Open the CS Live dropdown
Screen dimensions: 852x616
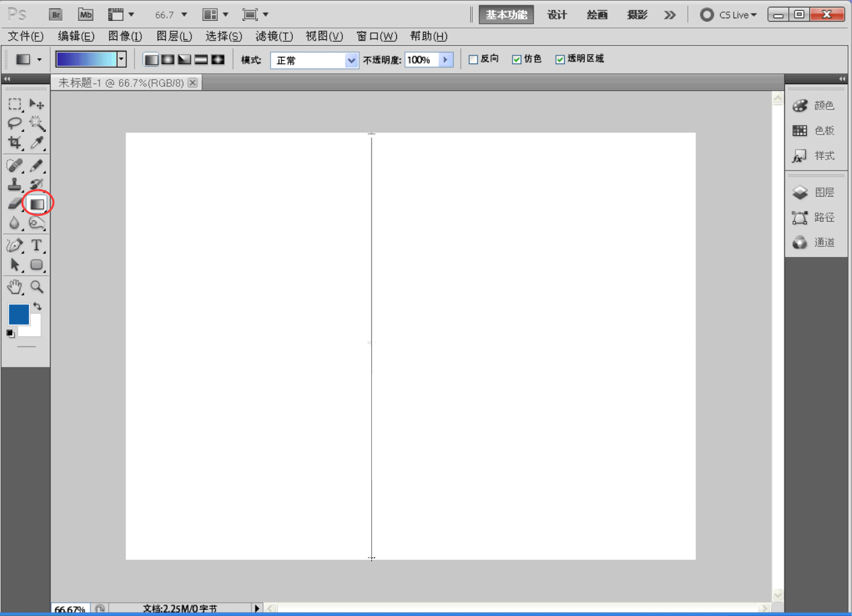click(x=729, y=15)
